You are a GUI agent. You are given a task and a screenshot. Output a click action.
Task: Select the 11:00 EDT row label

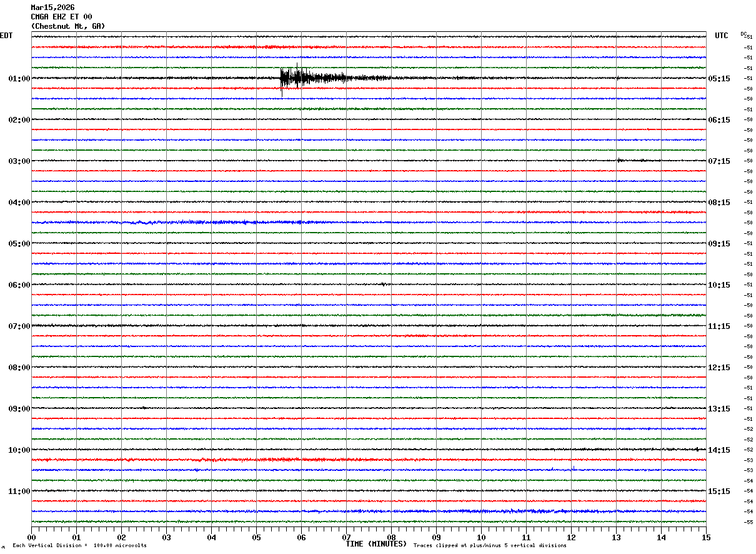click(19, 491)
